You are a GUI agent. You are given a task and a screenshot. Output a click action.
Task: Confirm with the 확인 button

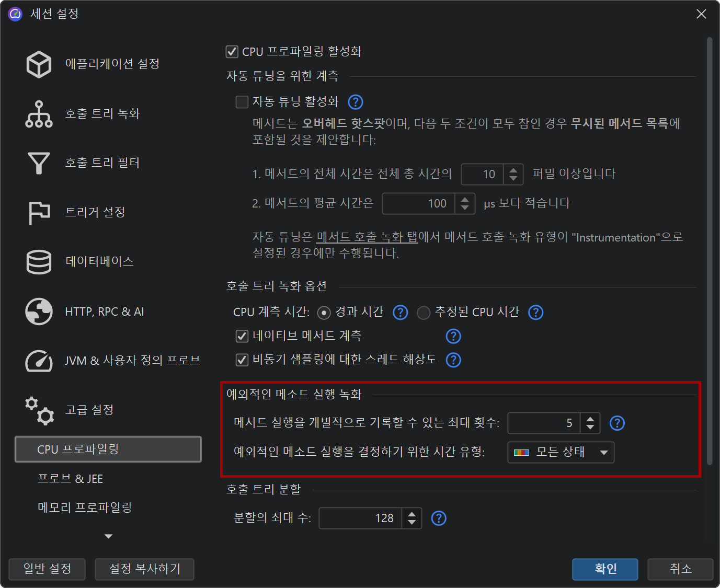click(x=605, y=569)
